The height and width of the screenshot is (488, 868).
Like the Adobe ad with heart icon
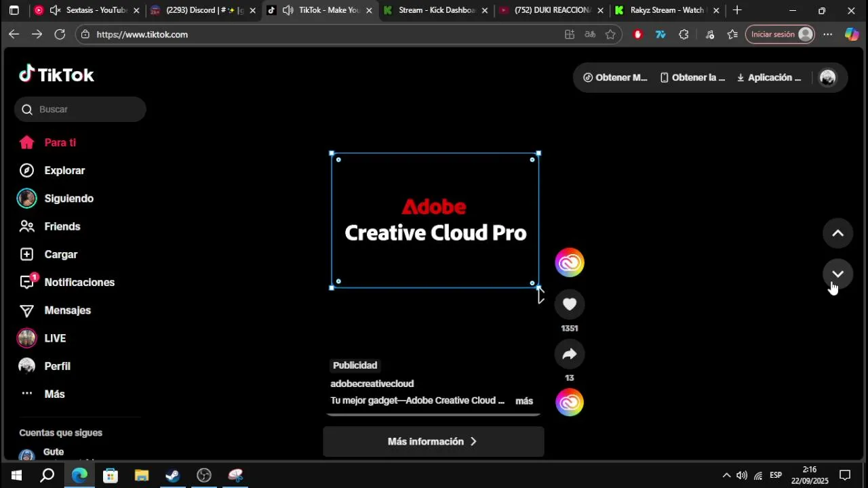[x=570, y=304]
